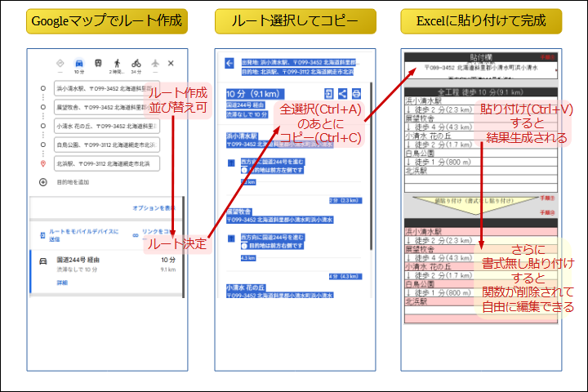
Task: Choose the public transit train icon
Action: click(x=98, y=63)
